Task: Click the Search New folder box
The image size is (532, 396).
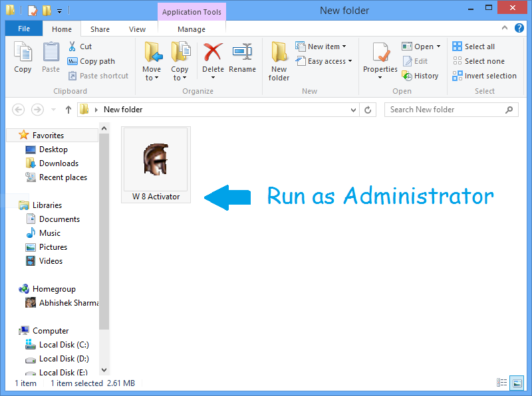Action: coord(452,110)
